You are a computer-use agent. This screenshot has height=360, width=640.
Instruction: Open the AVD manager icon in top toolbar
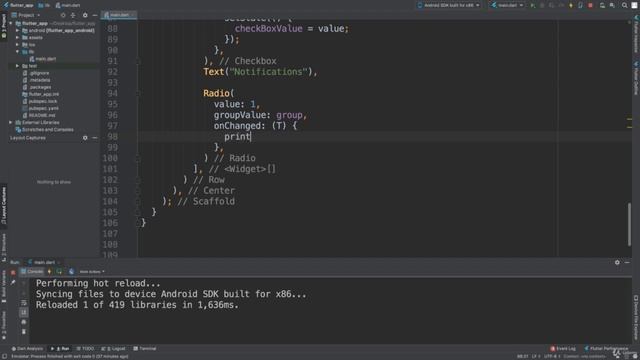click(x=602, y=5)
